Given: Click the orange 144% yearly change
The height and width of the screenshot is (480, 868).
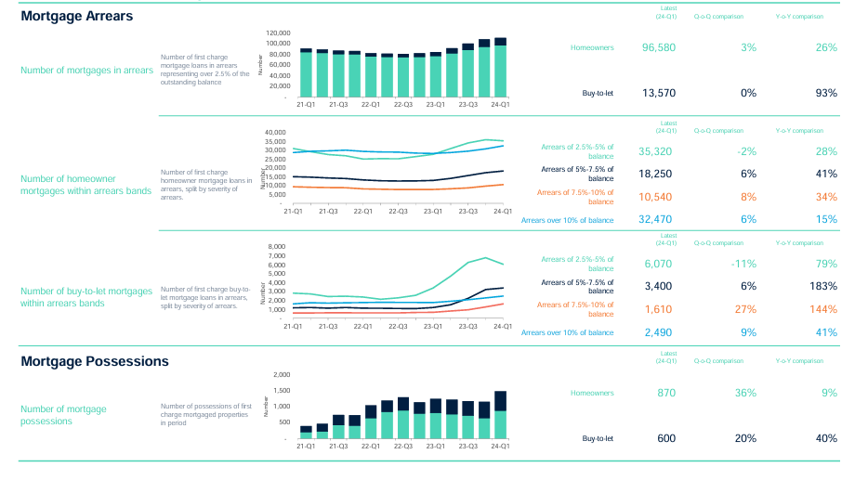Looking at the screenshot, I should [x=823, y=309].
